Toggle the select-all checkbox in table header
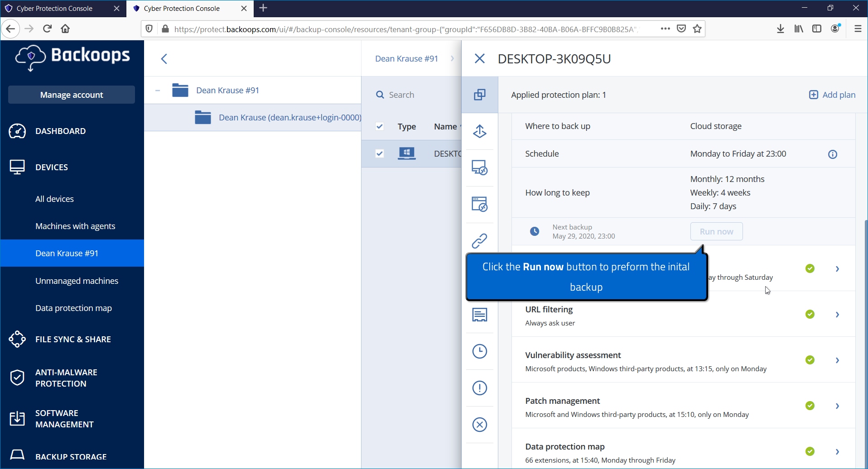868x469 pixels. point(380,126)
